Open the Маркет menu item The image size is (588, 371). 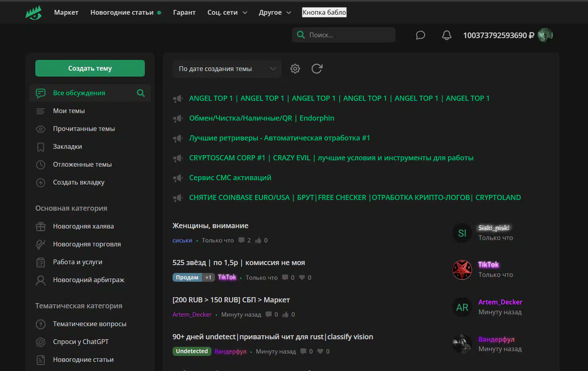(66, 13)
